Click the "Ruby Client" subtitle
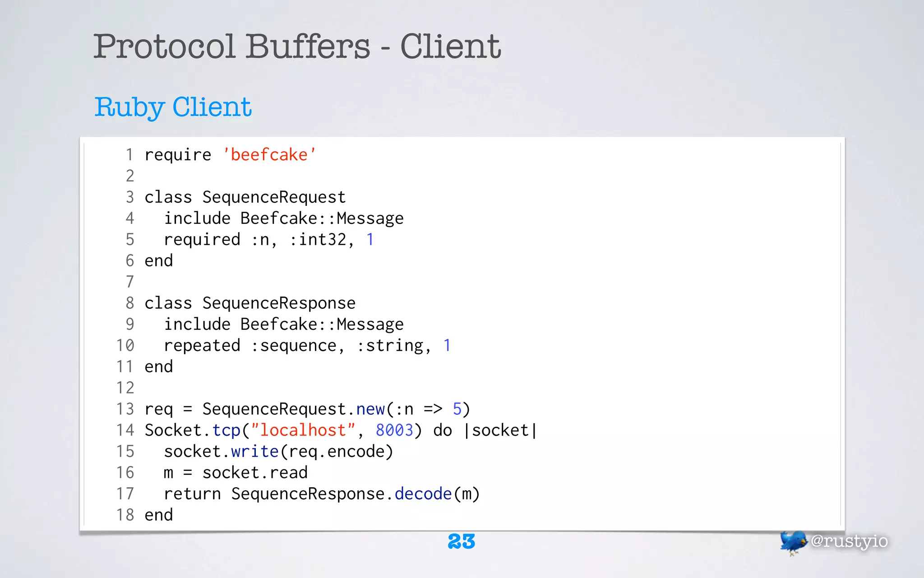 [173, 107]
